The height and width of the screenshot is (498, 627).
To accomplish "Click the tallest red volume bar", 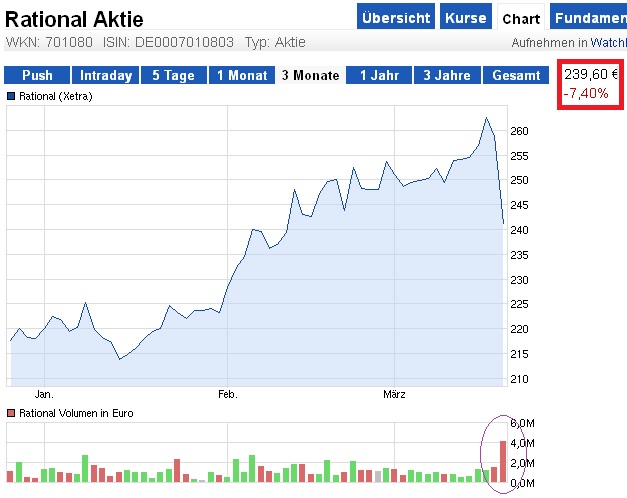I will click(x=503, y=461).
